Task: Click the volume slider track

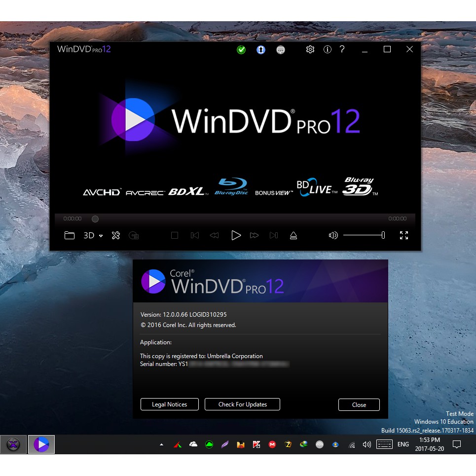Action: (364, 235)
